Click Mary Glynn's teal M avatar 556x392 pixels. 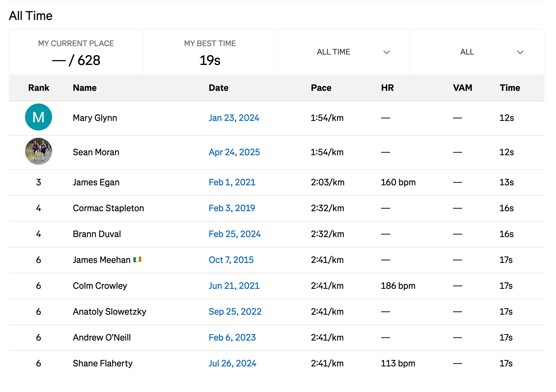click(39, 117)
